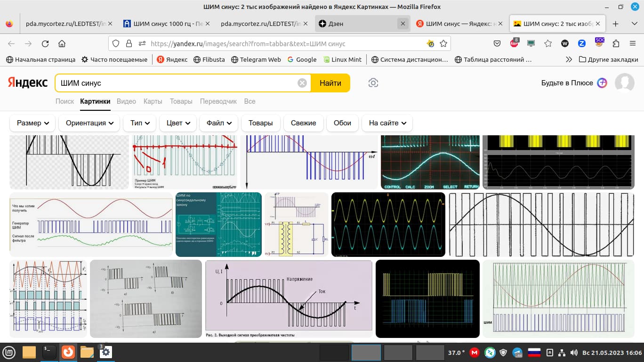Open Yandex profile avatar

point(625,83)
